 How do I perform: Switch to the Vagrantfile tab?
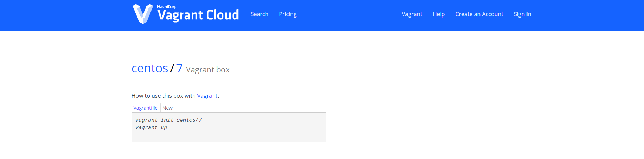coord(145,108)
